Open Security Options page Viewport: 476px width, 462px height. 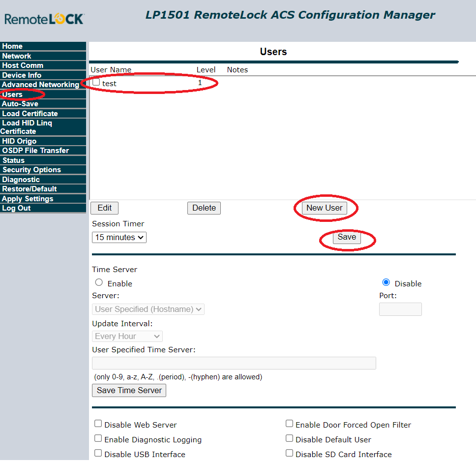tap(43, 169)
